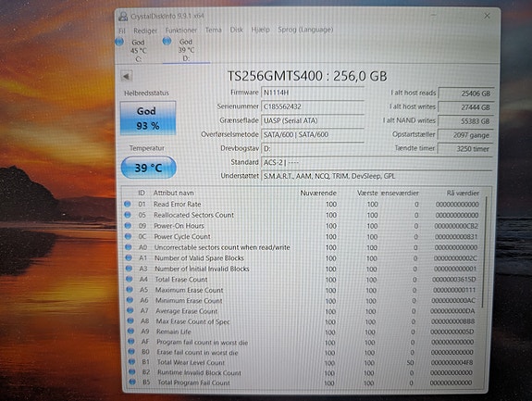
Task: Click the CrystalDiskInfo app icon in title bar
Action: (123, 17)
